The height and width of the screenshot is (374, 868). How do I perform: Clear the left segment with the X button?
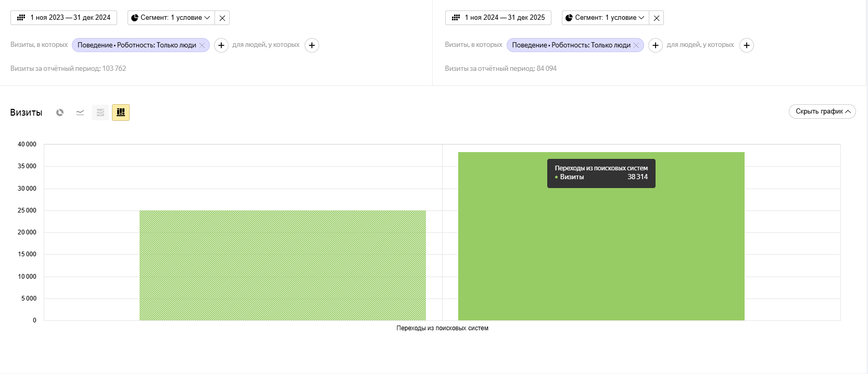pos(222,18)
